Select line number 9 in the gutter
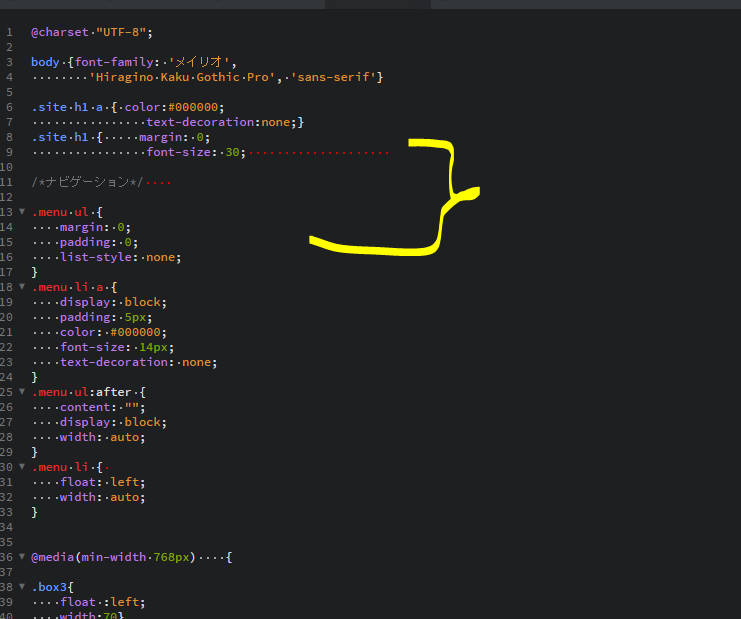Viewport: 741px width, 619px height. tap(9, 152)
